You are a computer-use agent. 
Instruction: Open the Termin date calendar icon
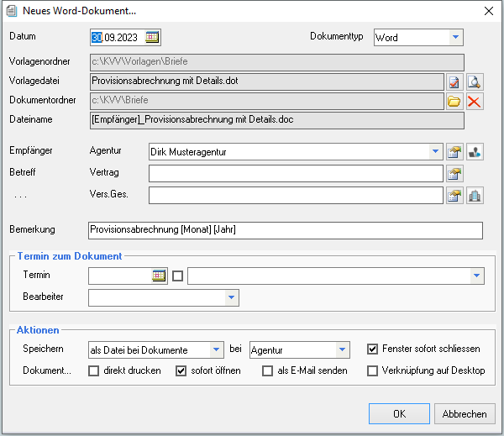[159, 276]
